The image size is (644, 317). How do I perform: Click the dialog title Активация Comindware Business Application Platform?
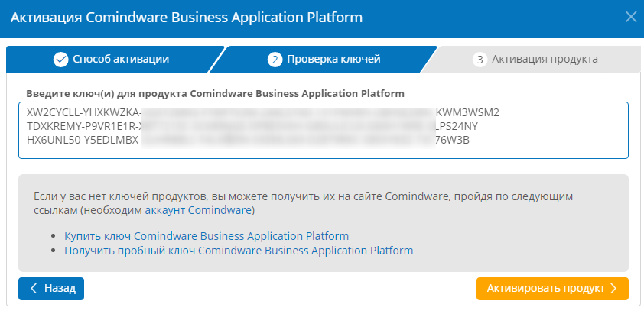pos(187,18)
